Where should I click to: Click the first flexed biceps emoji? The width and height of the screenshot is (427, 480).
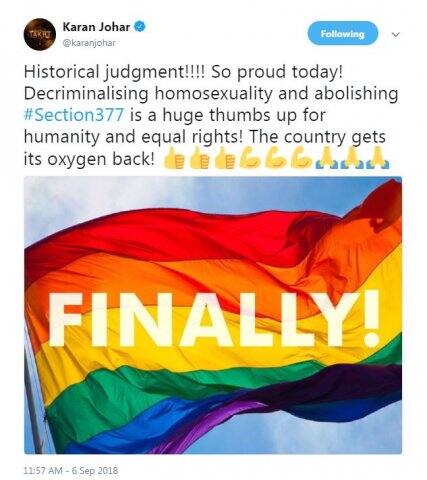point(250,157)
